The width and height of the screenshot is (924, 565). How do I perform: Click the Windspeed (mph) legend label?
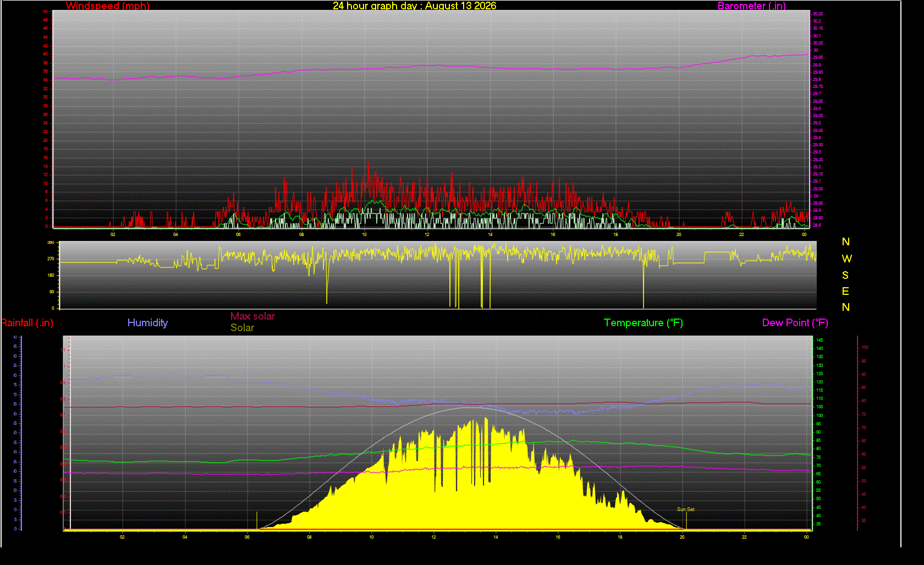(108, 6)
